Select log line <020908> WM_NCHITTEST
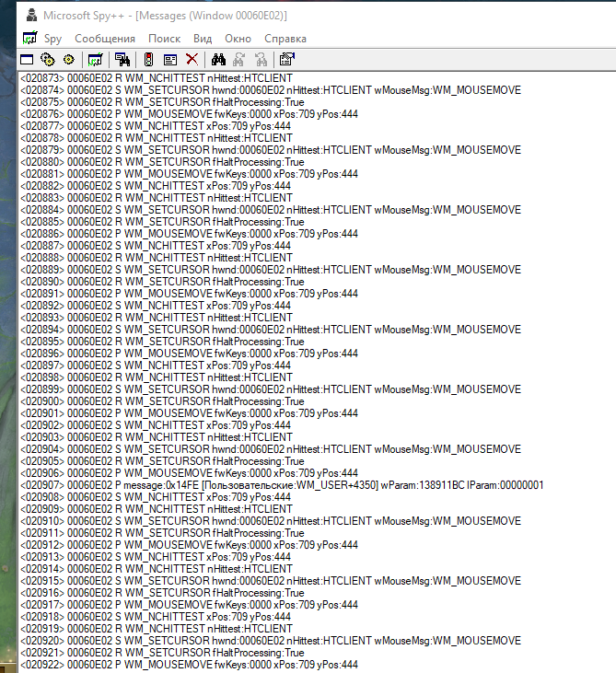The height and width of the screenshot is (673, 616). point(156,497)
